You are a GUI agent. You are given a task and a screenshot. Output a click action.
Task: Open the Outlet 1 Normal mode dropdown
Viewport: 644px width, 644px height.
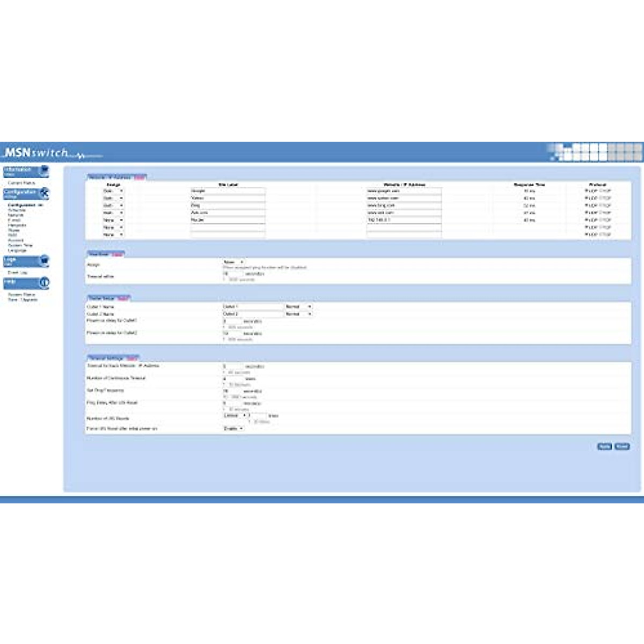coord(298,306)
